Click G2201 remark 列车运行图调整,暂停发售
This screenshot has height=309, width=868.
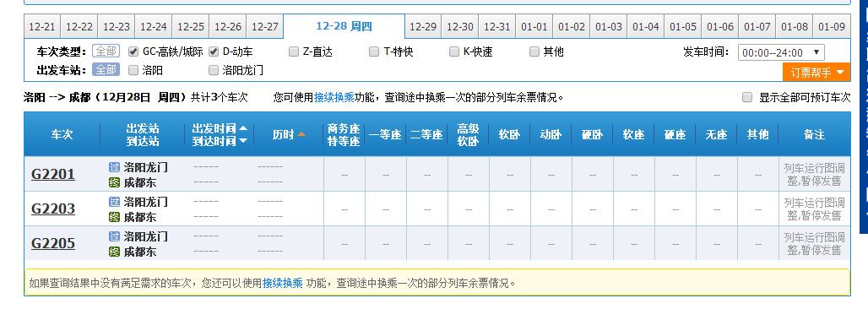click(814, 175)
